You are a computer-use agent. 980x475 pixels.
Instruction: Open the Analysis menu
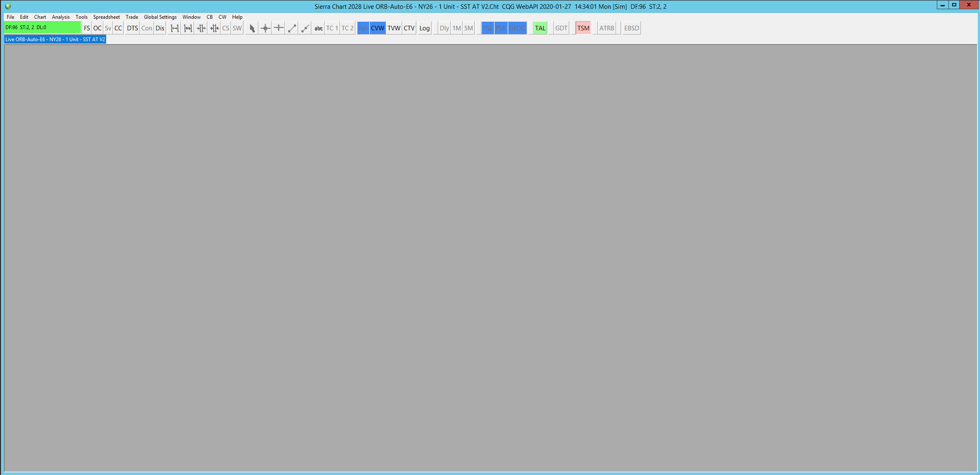[x=61, y=17]
